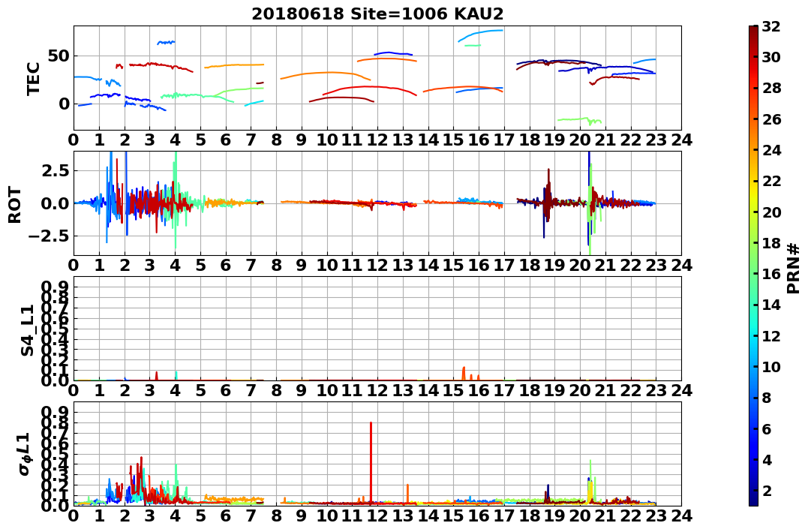Click the 'TEC' y-axis label

coord(33,78)
